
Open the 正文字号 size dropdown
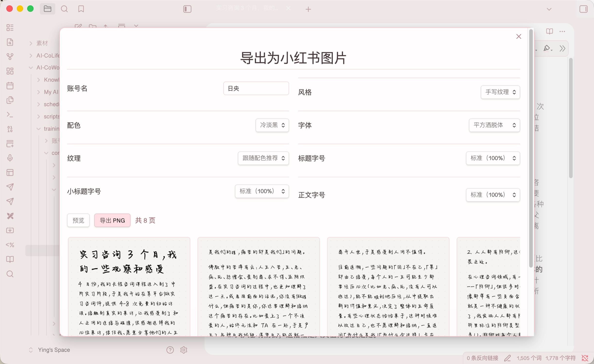[493, 195]
